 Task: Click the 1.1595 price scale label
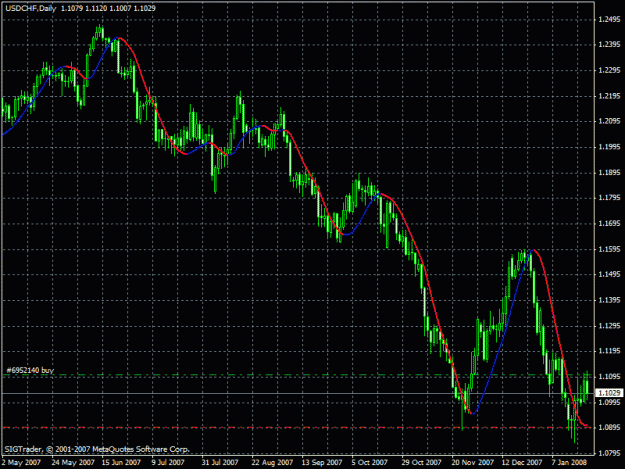pos(609,249)
